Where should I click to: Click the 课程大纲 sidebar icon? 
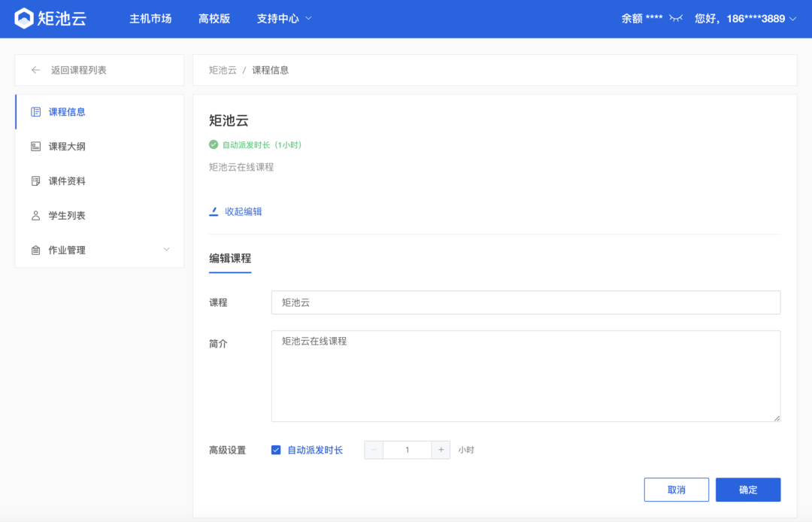[x=36, y=147]
